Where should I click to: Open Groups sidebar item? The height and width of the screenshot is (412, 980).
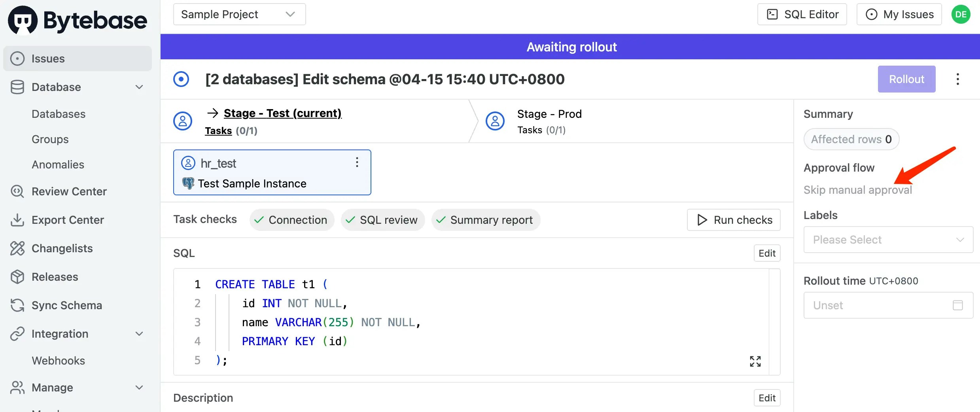(x=50, y=139)
